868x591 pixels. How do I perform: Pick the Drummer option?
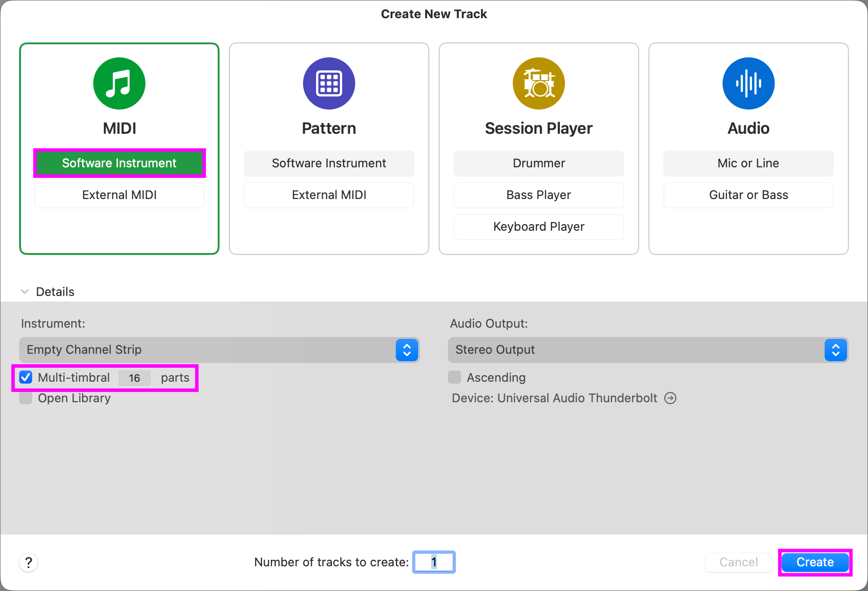coord(539,163)
